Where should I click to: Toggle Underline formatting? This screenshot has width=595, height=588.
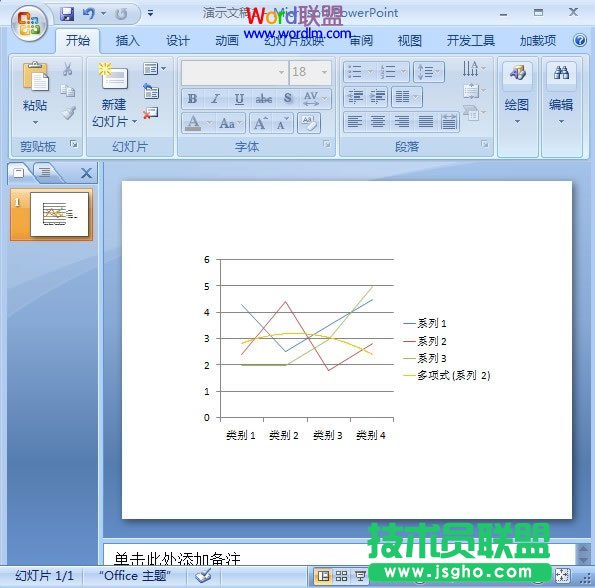pos(239,99)
